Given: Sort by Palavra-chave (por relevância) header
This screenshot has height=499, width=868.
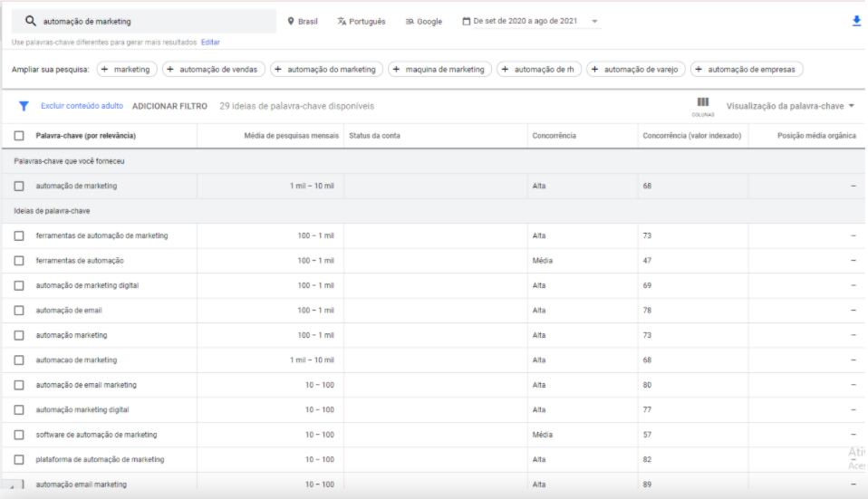Looking at the screenshot, I should point(86,136).
